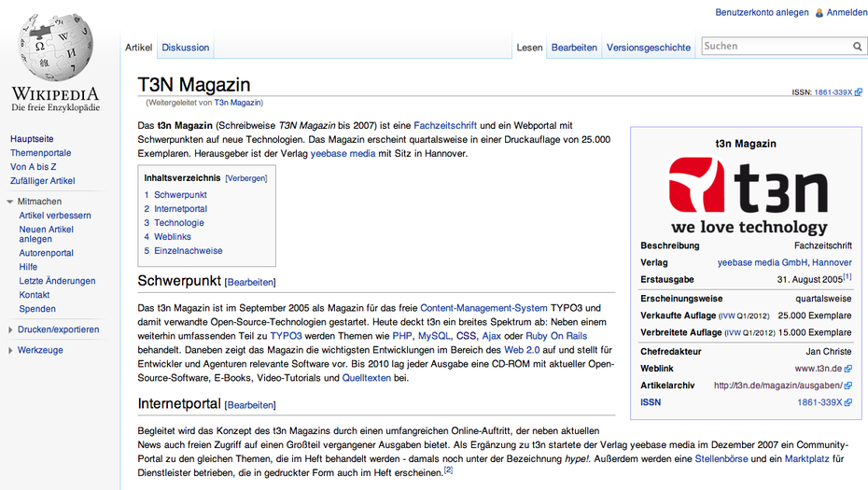Open the MySQL link
Viewport: 868px width, 490px height.
434,336
